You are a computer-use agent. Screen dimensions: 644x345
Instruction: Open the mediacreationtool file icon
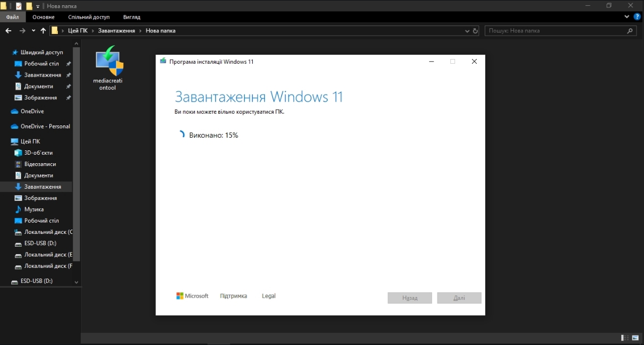109,68
